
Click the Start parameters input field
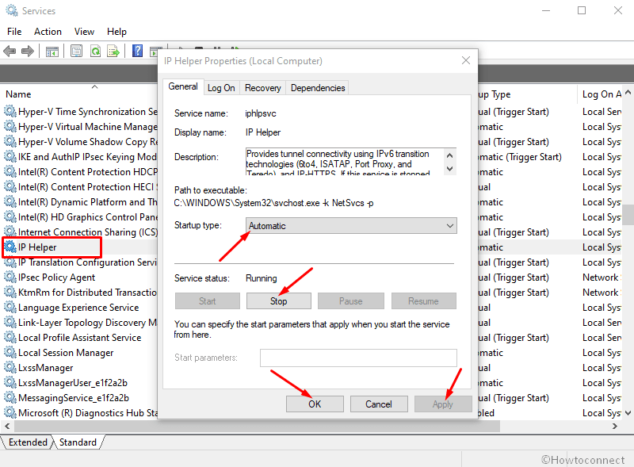[358, 358]
